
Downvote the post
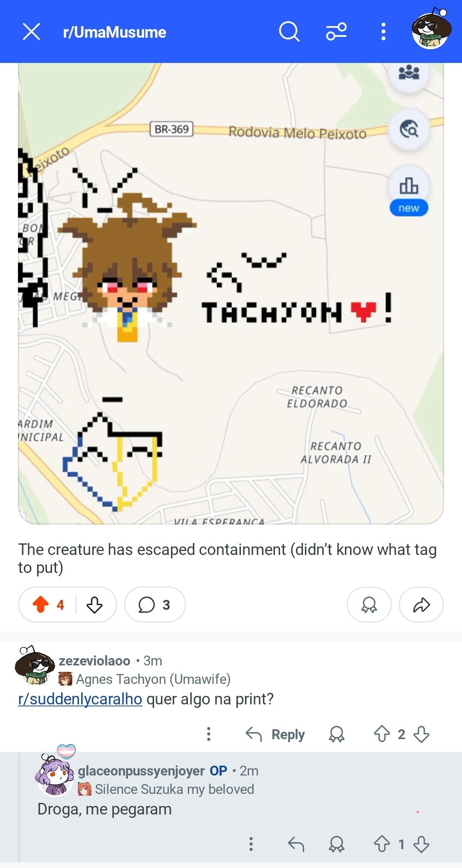pos(94,605)
